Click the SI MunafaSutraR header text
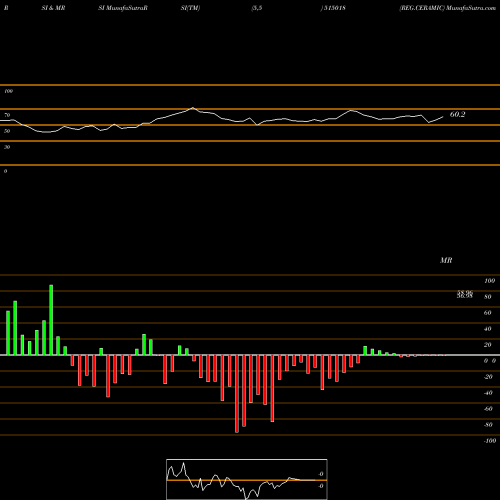 pos(123,8)
